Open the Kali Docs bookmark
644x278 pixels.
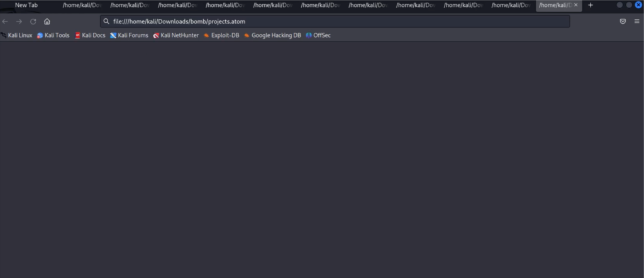(x=90, y=35)
